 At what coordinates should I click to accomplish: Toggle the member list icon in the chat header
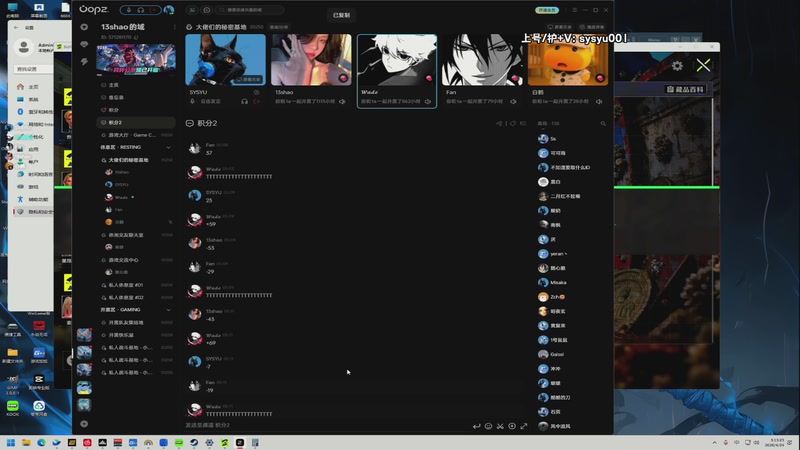click(x=523, y=123)
